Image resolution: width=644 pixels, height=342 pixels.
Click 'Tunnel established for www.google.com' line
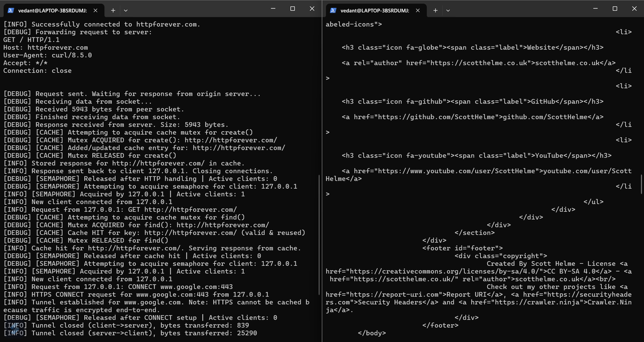[156, 306]
